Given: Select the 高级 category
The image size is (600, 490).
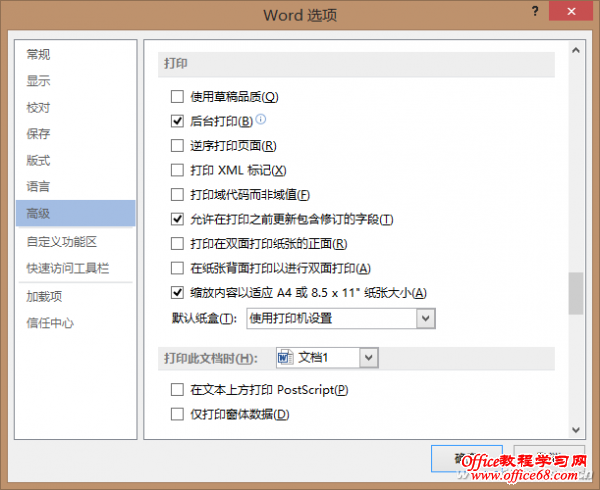Looking at the screenshot, I should (76, 213).
